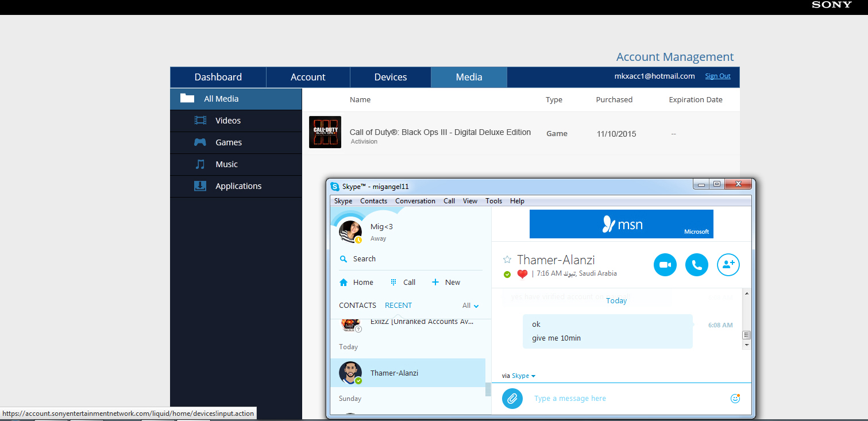Open the Conversation menu
The height and width of the screenshot is (421, 868).
pyautogui.click(x=415, y=201)
